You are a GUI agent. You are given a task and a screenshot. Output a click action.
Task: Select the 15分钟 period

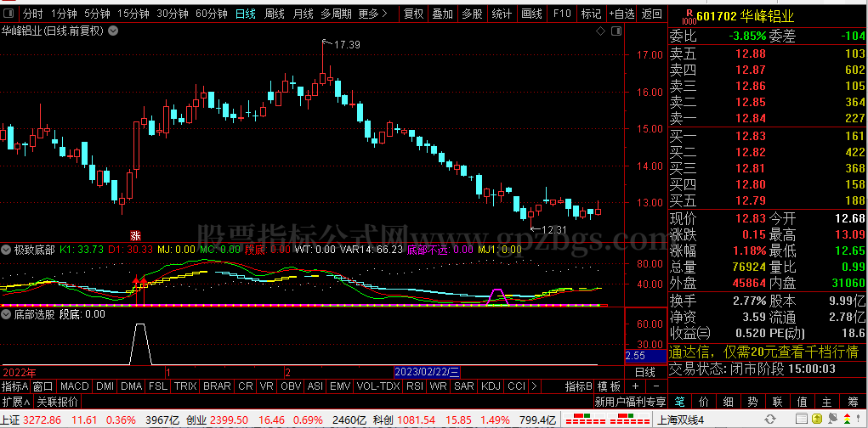133,14
